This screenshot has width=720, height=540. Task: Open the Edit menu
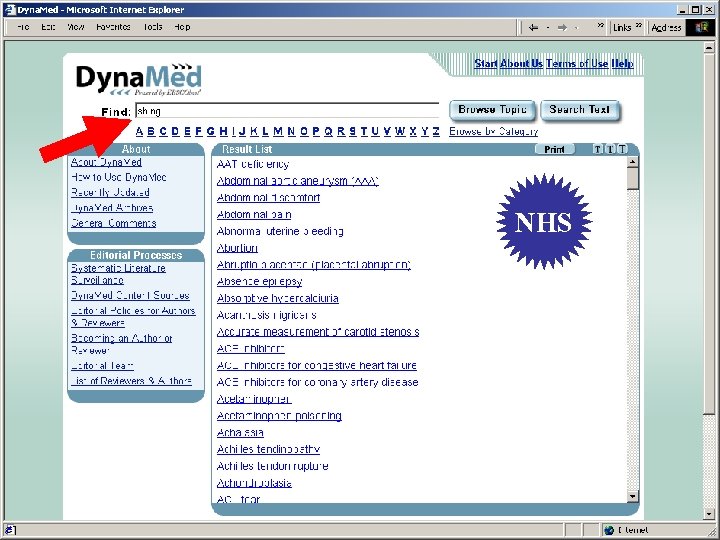(x=48, y=27)
